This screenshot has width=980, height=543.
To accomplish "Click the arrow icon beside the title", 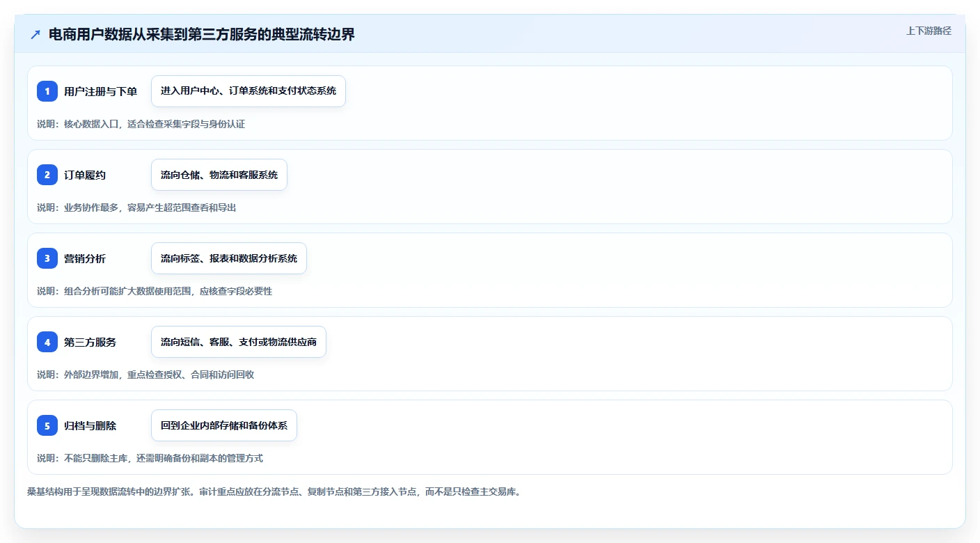I will click(35, 35).
